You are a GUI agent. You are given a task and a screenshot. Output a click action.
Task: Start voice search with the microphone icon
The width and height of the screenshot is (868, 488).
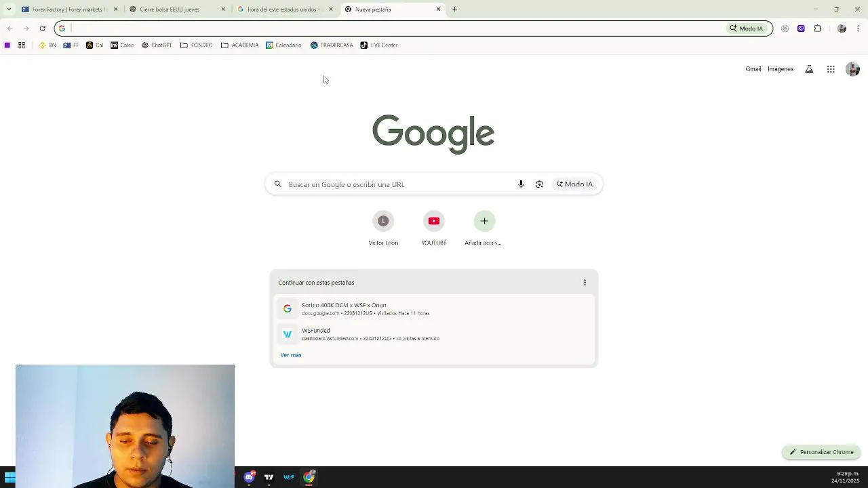(521, 184)
